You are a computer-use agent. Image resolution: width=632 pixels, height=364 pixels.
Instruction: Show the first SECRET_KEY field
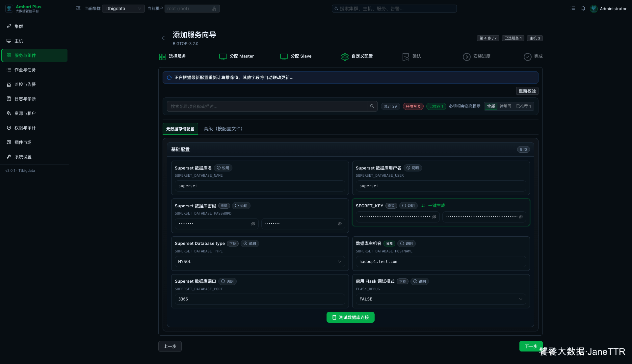434,217
